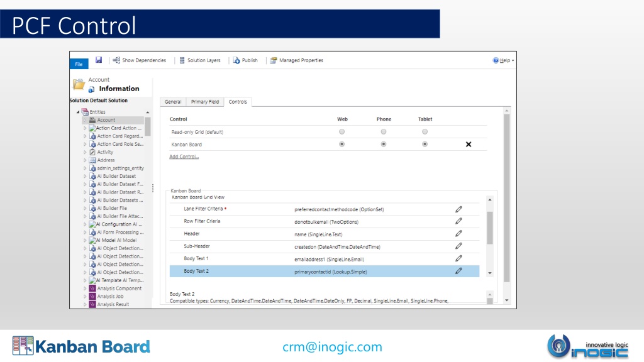This screenshot has width=644, height=362.
Task: Expand the Activity tree node
Action: point(85,152)
